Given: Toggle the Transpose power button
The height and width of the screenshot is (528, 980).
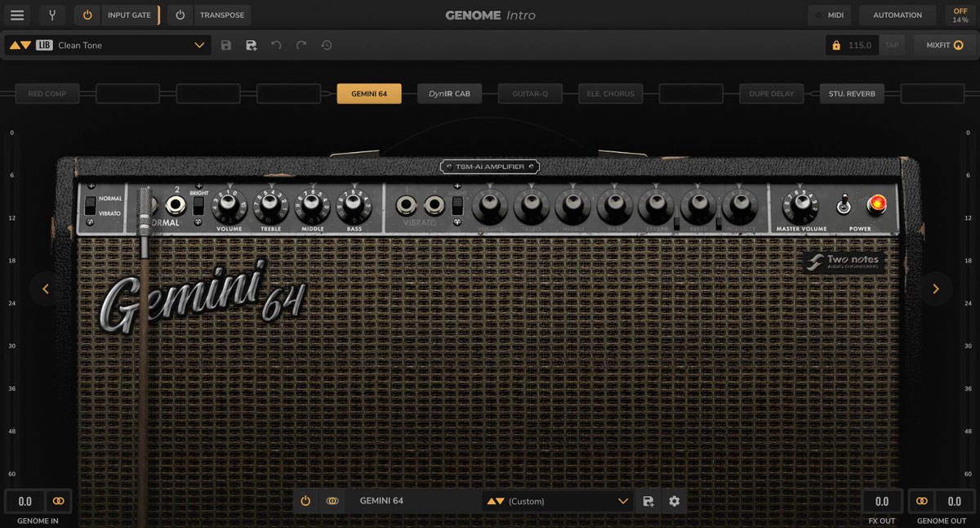Looking at the screenshot, I should pos(180,15).
